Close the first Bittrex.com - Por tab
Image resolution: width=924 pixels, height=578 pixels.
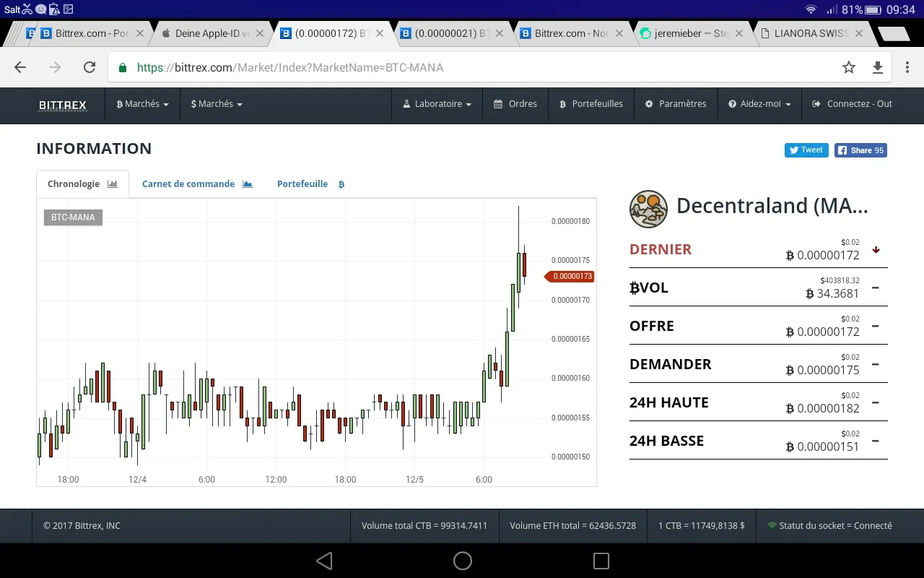[x=140, y=33]
